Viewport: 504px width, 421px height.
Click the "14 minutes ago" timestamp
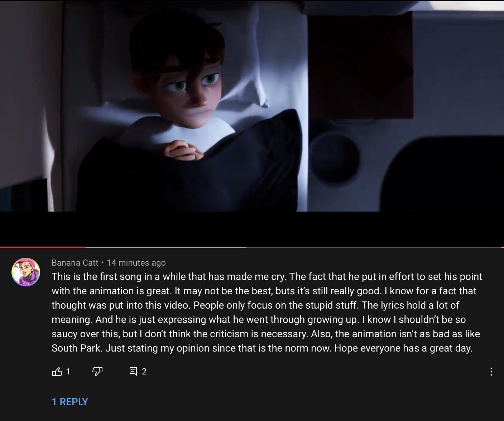click(136, 263)
